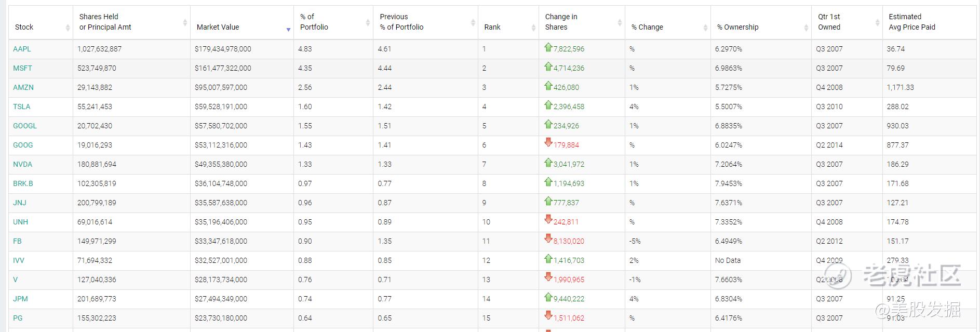Select MSFT shares held 523,749,870
Screen dimensions: 980x332
[97, 68]
